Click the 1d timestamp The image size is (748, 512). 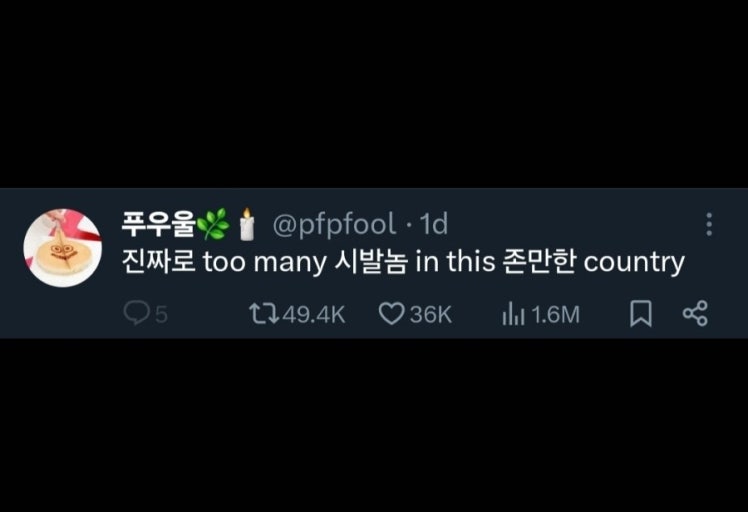433,224
